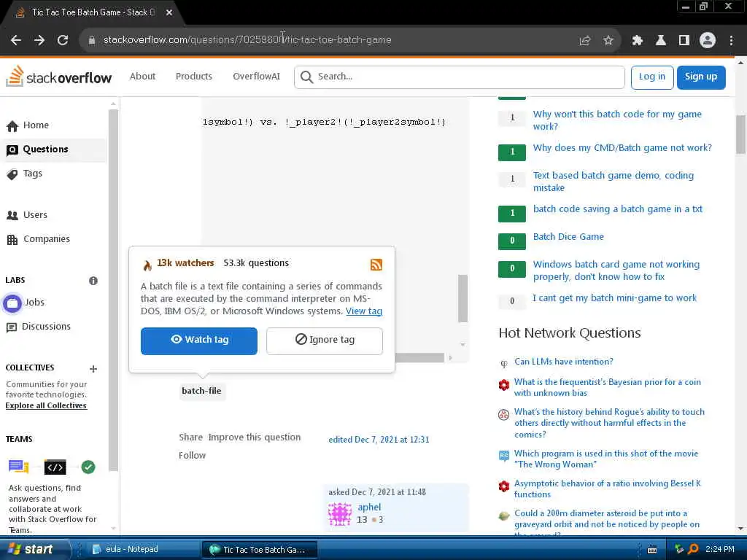Open 'Why won't this batch code for my game work?'
Viewport: 747px width, 560px height.
(617, 120)
